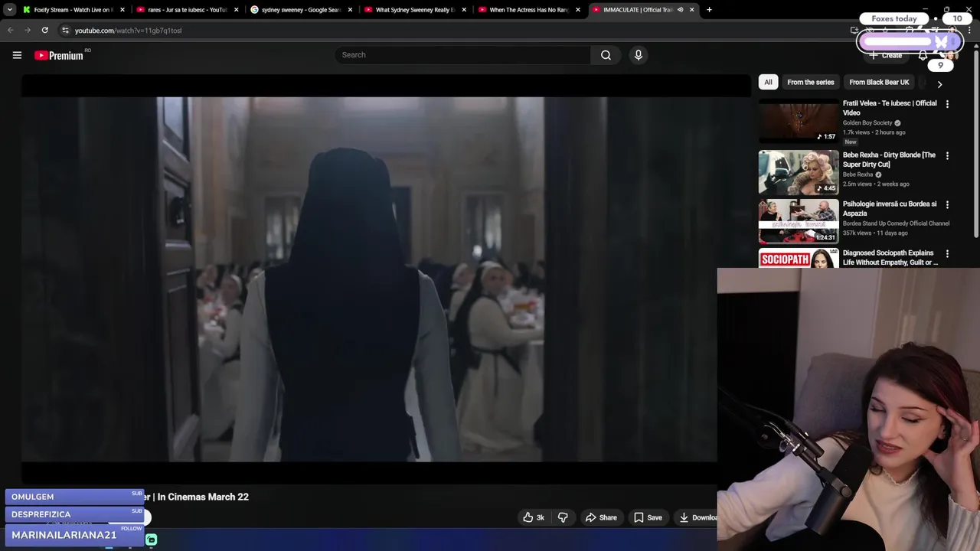Viewport: 980px width, 551px height.
Task: Go back in browser history
Action: (10, 30)
